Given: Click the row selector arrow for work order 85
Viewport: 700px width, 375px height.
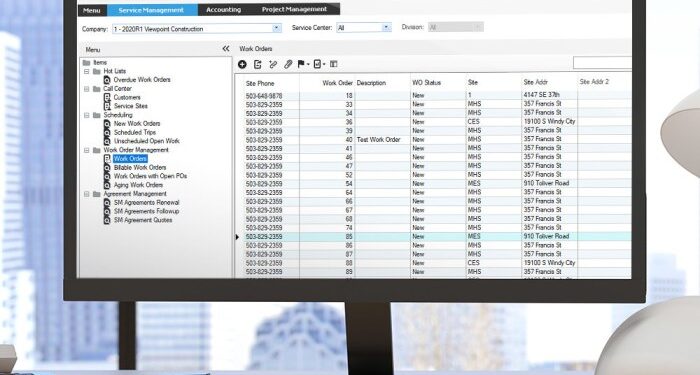Looking at the screenshot, I should pyautogui.click(x=238, y=237).
